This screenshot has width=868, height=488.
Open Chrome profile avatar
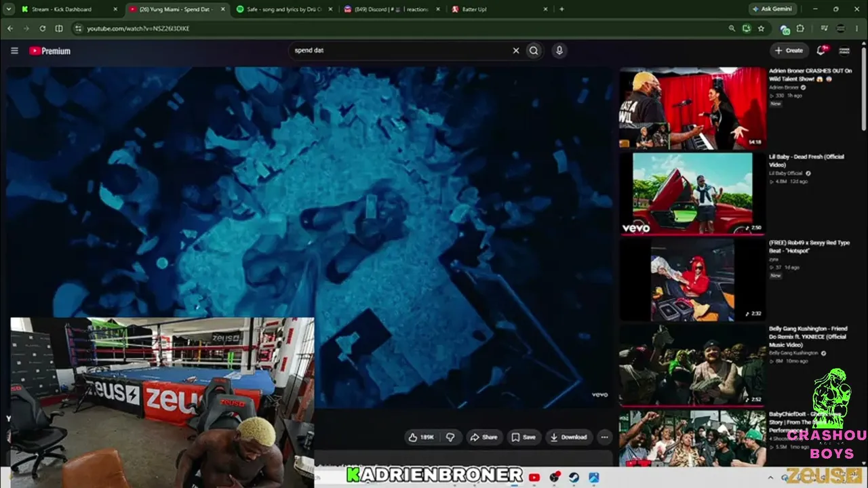842,28
